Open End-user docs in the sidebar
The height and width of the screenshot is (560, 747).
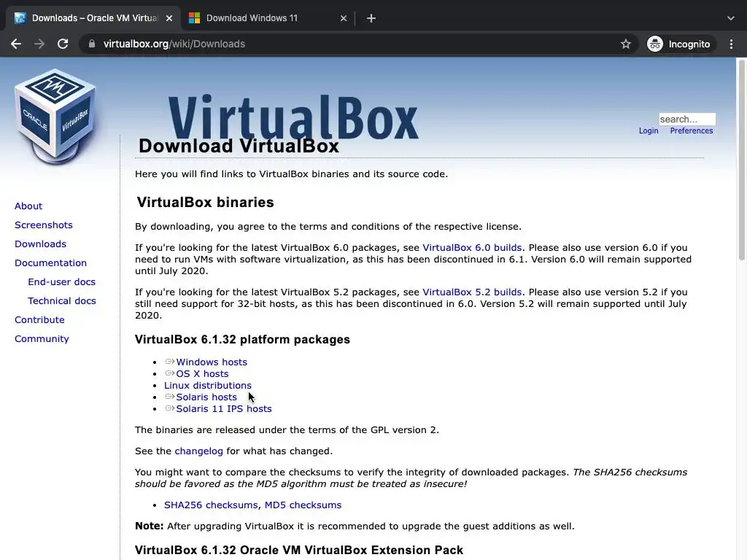[61, 282]
